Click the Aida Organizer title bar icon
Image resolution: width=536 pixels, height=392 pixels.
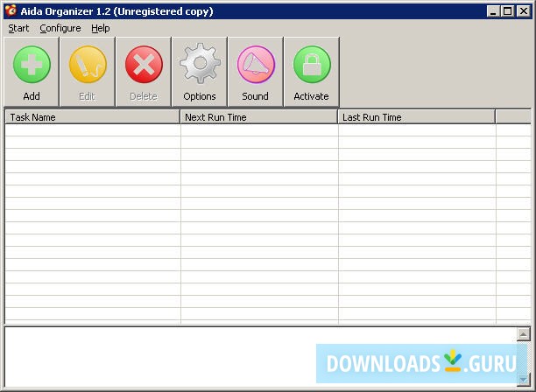point(11,10)
